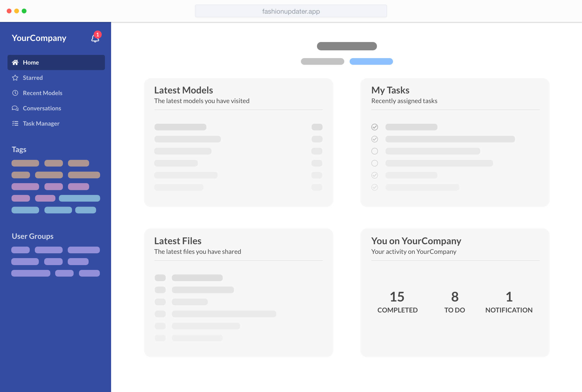The width and height of the screenshot is (582, 392).
Task: Open Recent Models in sidebar
Action: tap(43, 93)
